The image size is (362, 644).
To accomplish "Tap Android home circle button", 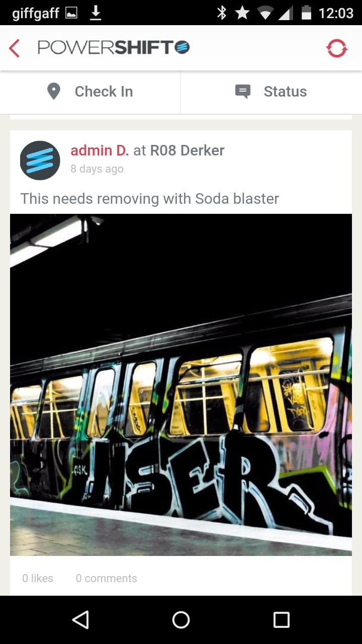I will [181, 620].
